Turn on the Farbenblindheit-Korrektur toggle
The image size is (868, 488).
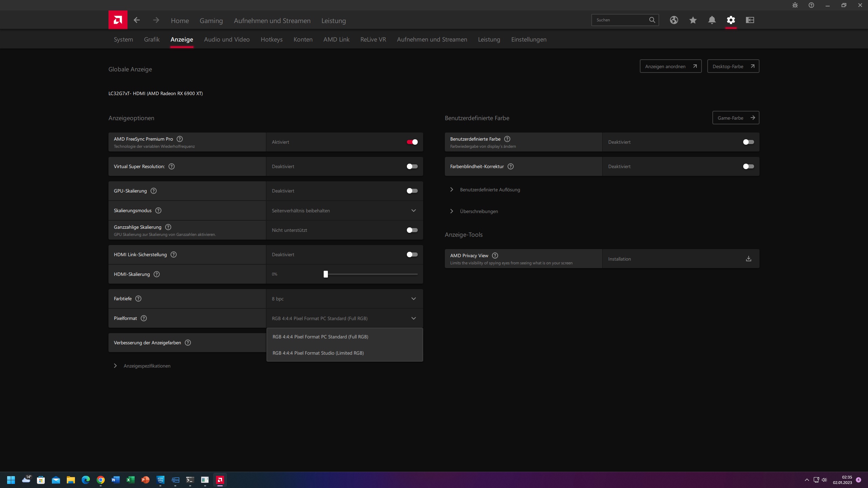pos(748,166)
